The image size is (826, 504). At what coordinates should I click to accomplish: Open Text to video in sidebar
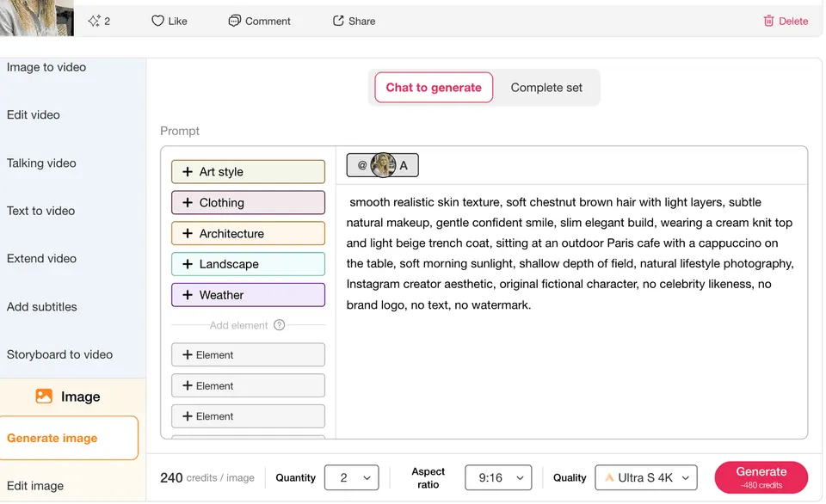click(x=41, y=211)
